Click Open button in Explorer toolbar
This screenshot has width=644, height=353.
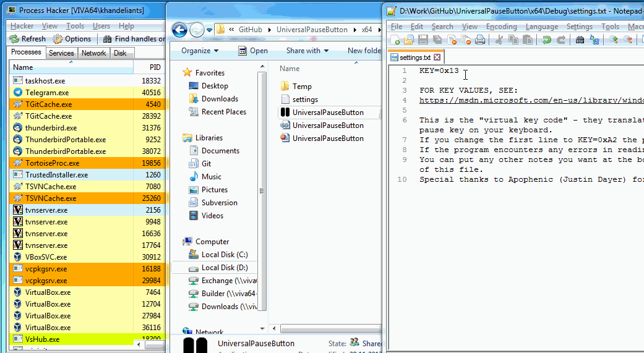pyautogui.click(x=253, y=51)
